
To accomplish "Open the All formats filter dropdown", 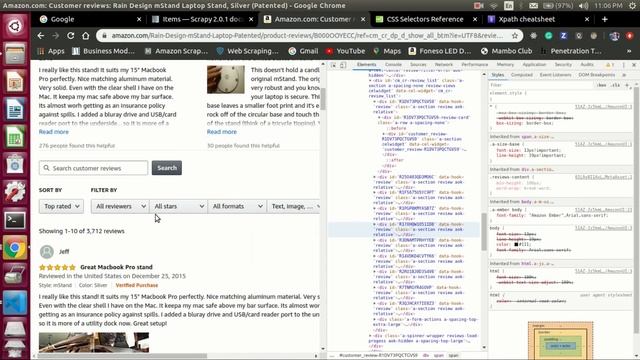I will 237,207.
